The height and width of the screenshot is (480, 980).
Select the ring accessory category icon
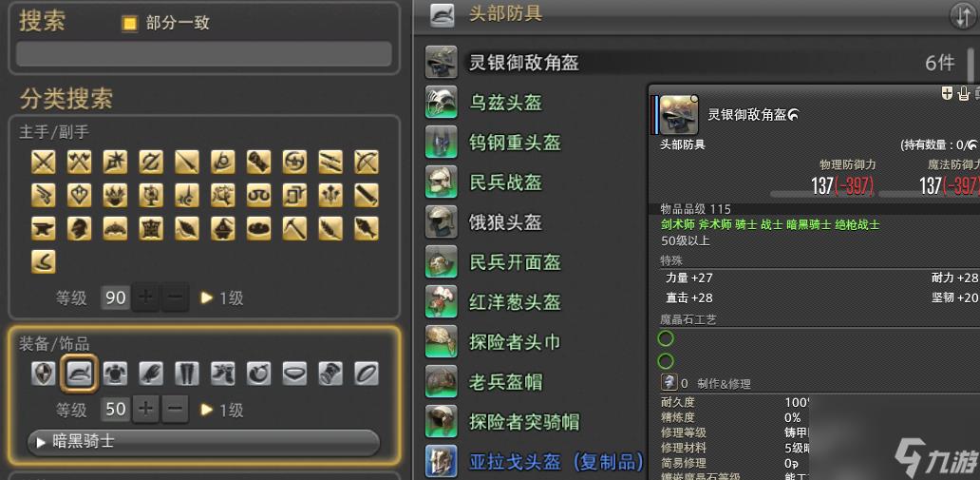point(367,374)
